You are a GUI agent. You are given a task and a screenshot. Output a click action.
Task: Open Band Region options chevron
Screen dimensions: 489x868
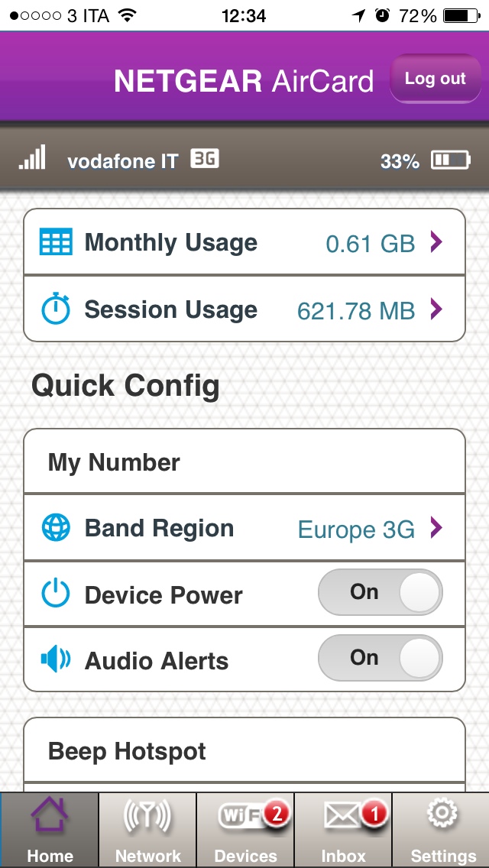point(436,528)
